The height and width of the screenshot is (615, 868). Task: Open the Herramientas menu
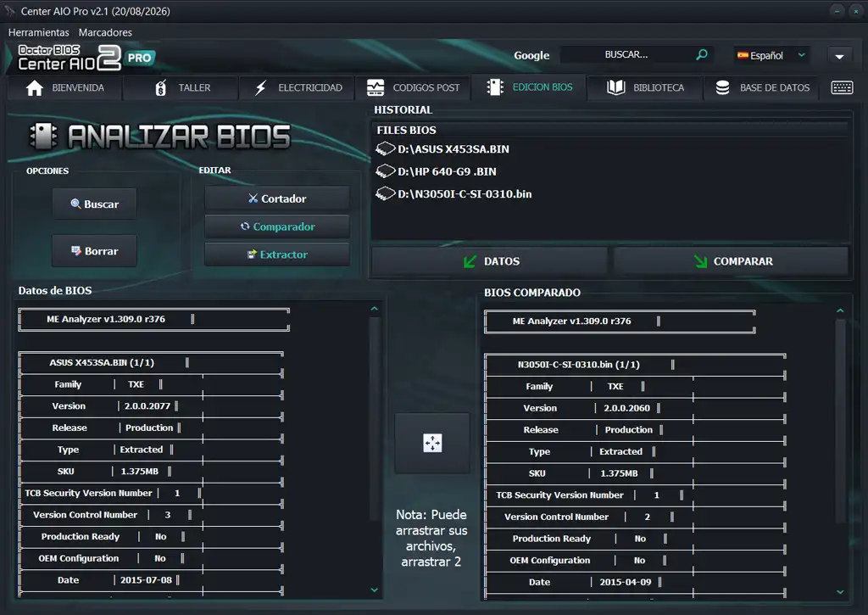click(39, 33)
